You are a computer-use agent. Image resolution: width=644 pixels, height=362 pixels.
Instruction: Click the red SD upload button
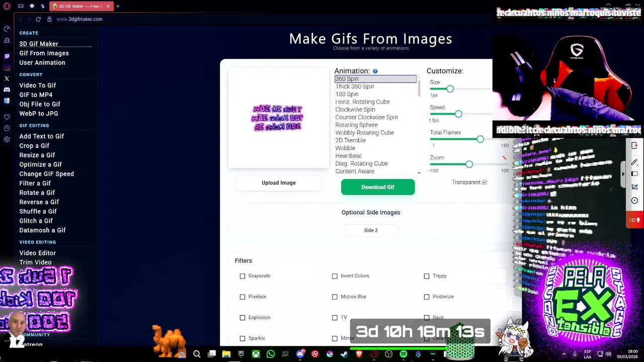pyautogui.click(x=634, y=220)
